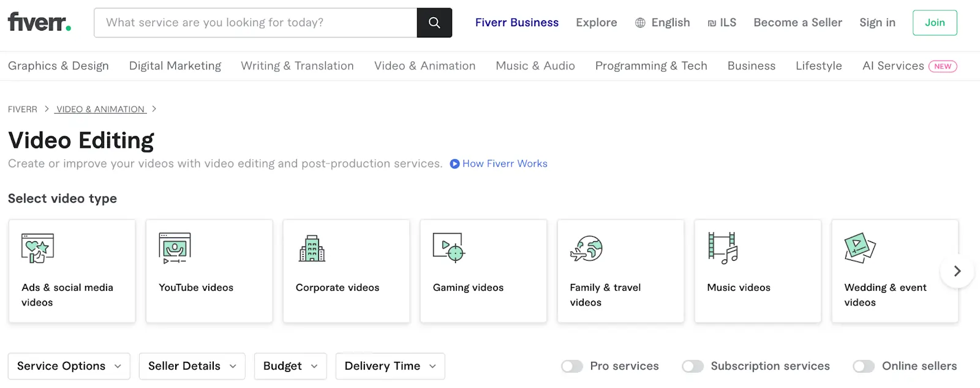This screenshot has height=388, width=980.
Task: Choose the Wedding & event videos icon
Action: tap(860, 248)
